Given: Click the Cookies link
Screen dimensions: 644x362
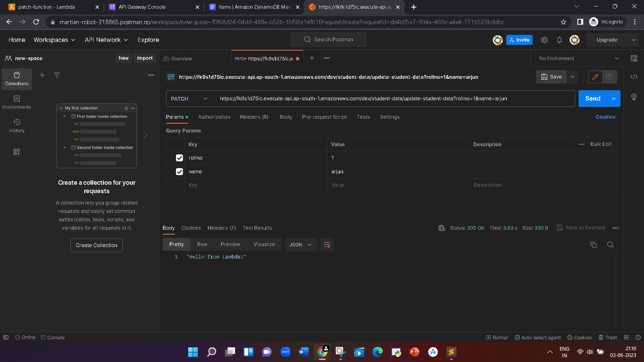Looking at the screenshot, I should pos(605,117).
